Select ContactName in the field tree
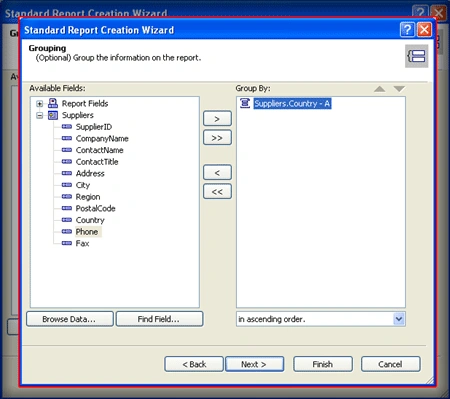The width and height of the screenshot is (450, 399). click(99, 150)
